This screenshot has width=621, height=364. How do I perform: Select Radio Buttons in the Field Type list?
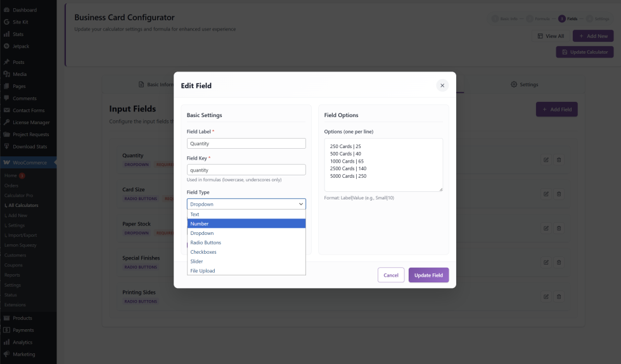(246, 242)
